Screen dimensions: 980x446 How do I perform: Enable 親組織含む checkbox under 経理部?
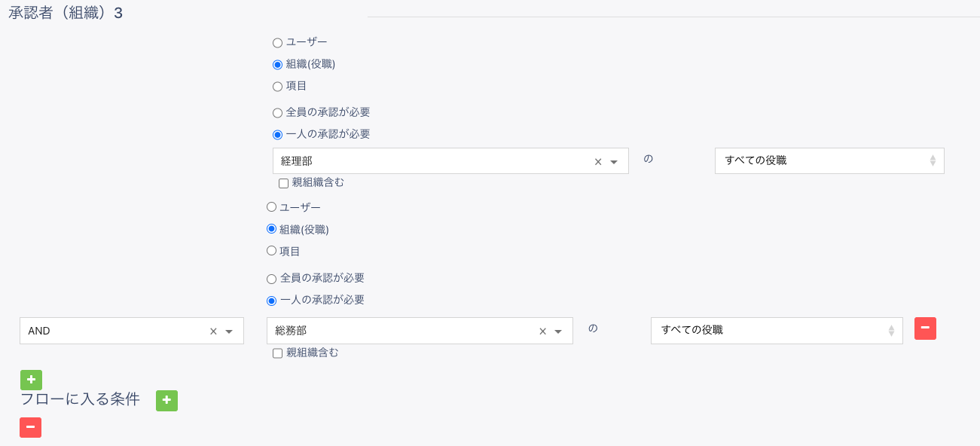284,183
